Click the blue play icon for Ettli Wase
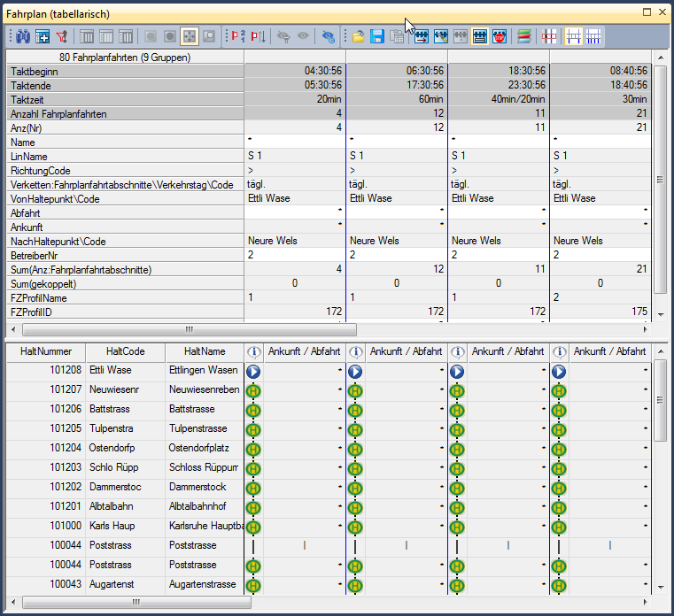 point(253,371)
